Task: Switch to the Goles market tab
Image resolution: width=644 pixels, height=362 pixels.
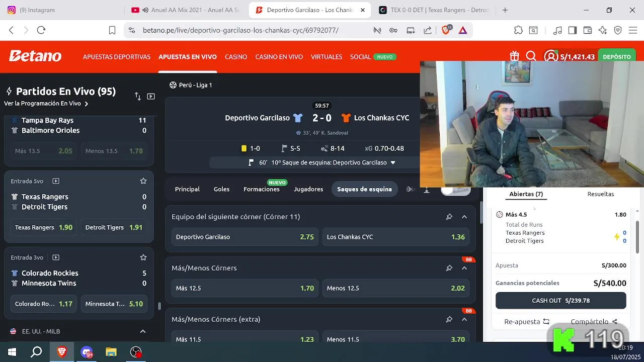Action: click(x=221, y=189)
